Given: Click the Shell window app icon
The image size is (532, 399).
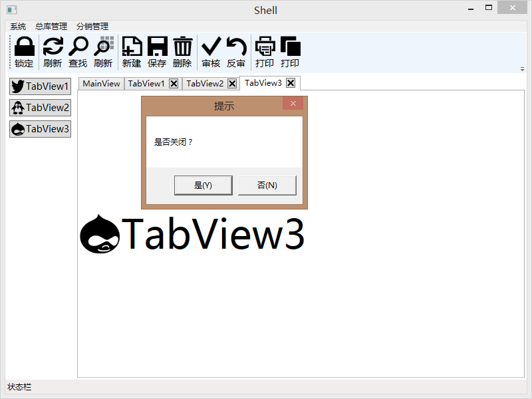Looking at the screenshot, I should [x=12, y=10].
